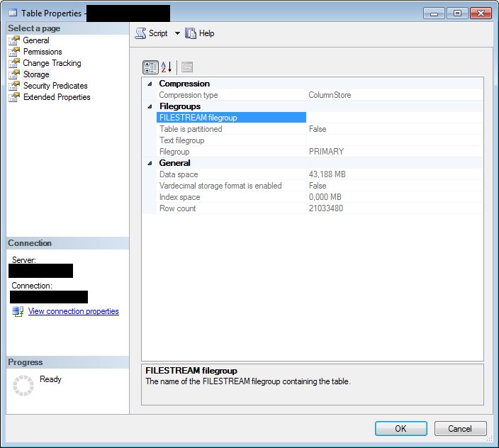Click the 0,000 MB value
This screenshot has width=499, height=448.
point(325,197)
